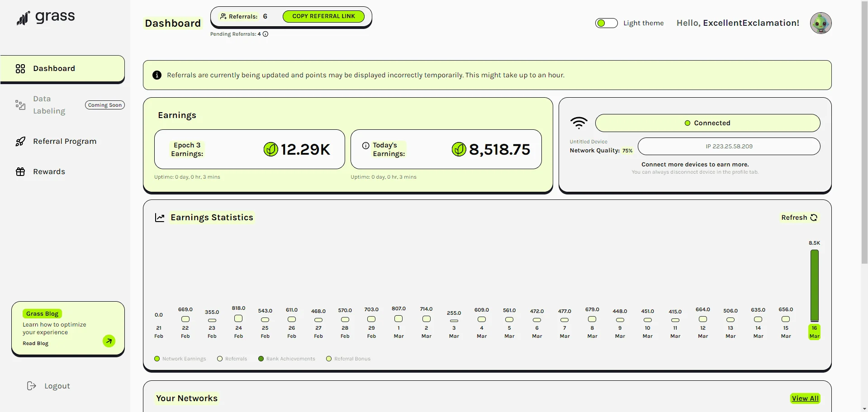Refresh the Earnings Statistics chart

click(799, 218)
